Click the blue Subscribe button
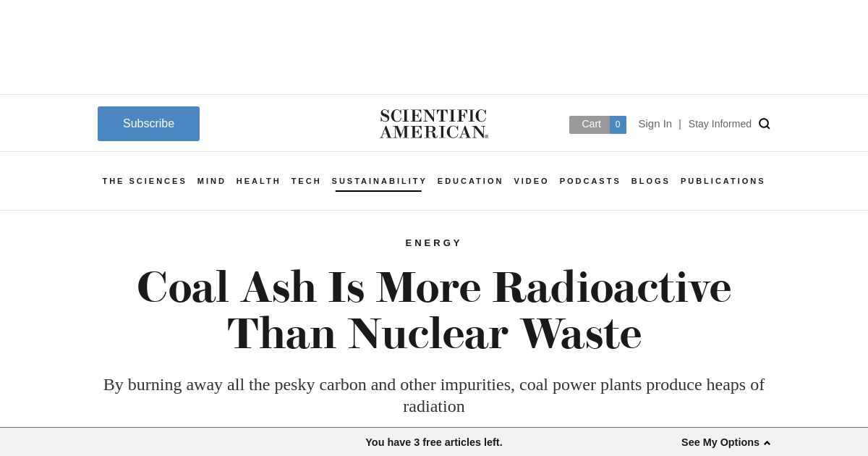The width and height of the screenshot is (868, 456). (x=148, y=124)
